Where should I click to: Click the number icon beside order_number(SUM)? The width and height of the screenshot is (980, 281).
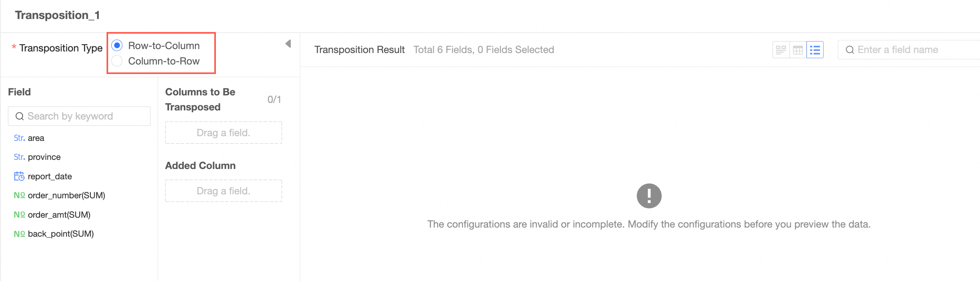tap(19, 195)
